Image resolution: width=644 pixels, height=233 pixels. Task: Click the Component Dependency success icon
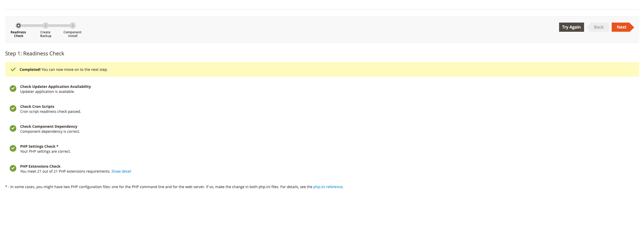coord(13,129)
